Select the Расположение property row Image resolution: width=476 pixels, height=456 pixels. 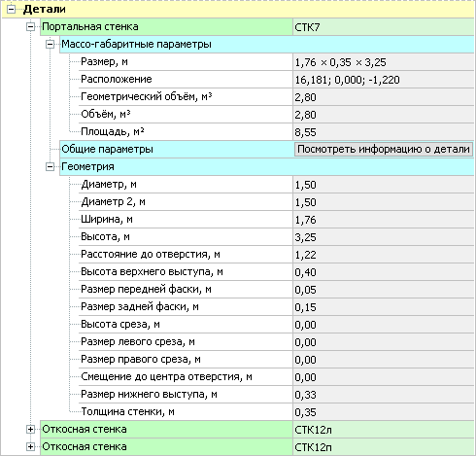[277, 80]
